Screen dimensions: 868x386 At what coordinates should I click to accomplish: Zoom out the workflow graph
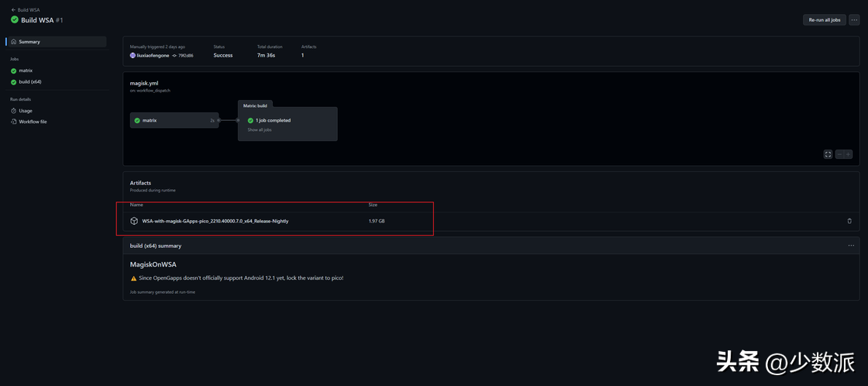(839, 154)
